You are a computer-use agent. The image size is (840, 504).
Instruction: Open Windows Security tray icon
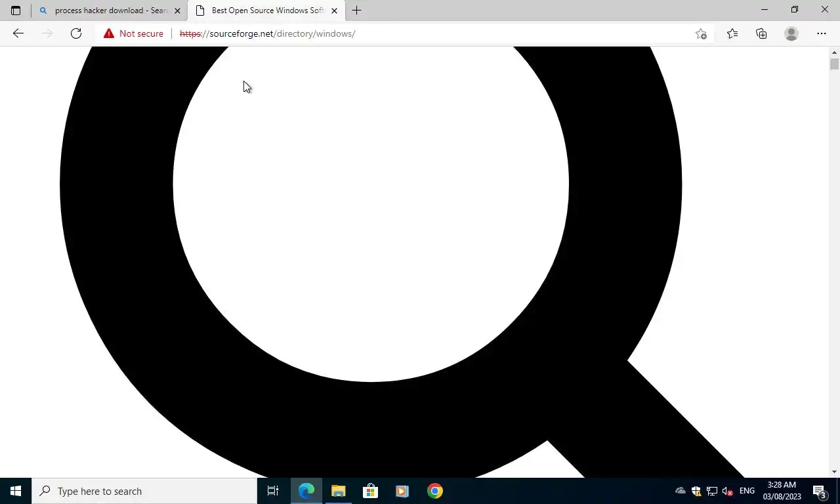pos(696,491)
